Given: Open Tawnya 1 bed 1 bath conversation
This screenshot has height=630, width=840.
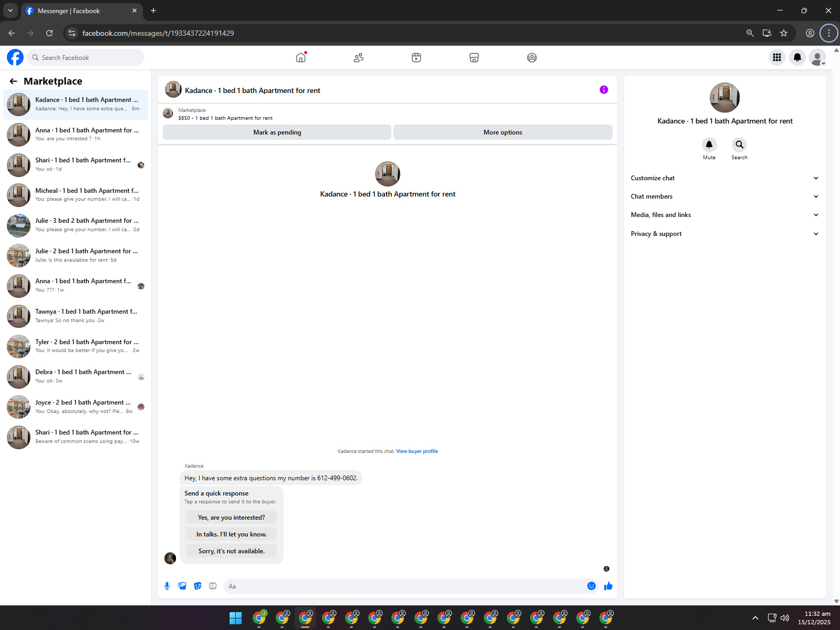Looking at the screenshot, I should [x=76, y=316].
